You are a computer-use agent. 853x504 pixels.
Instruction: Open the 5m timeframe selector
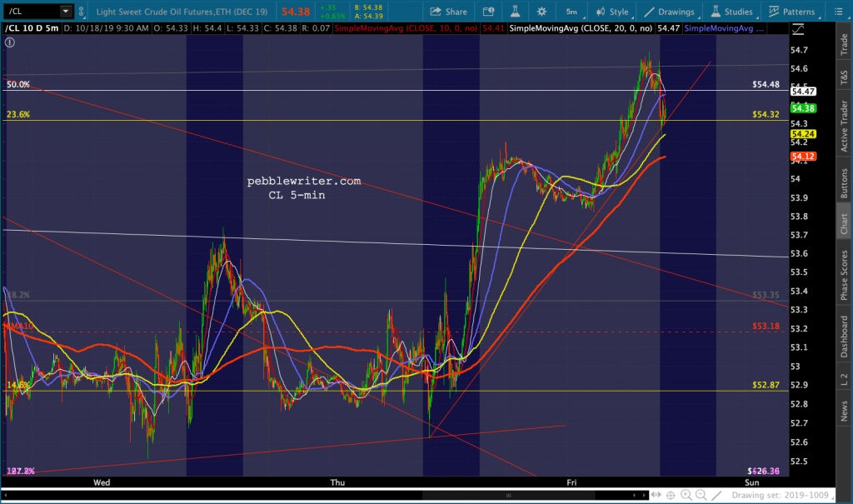tap(571, 12)
